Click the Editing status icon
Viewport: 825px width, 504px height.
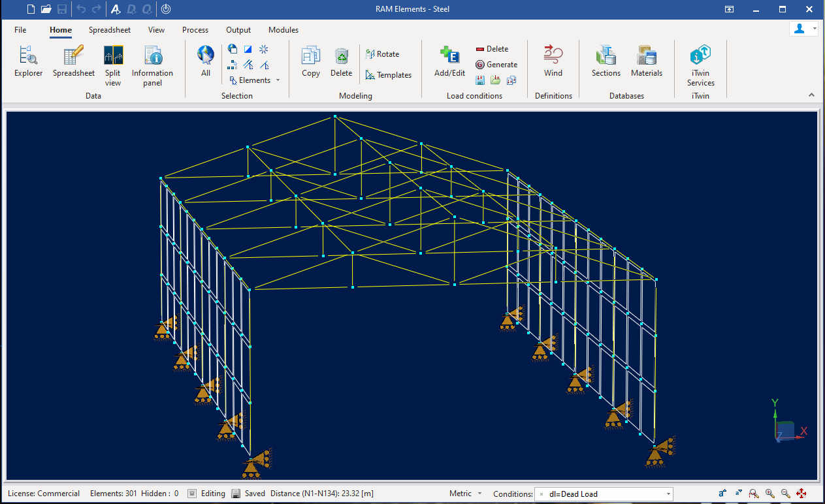click(x=192, y=494)
